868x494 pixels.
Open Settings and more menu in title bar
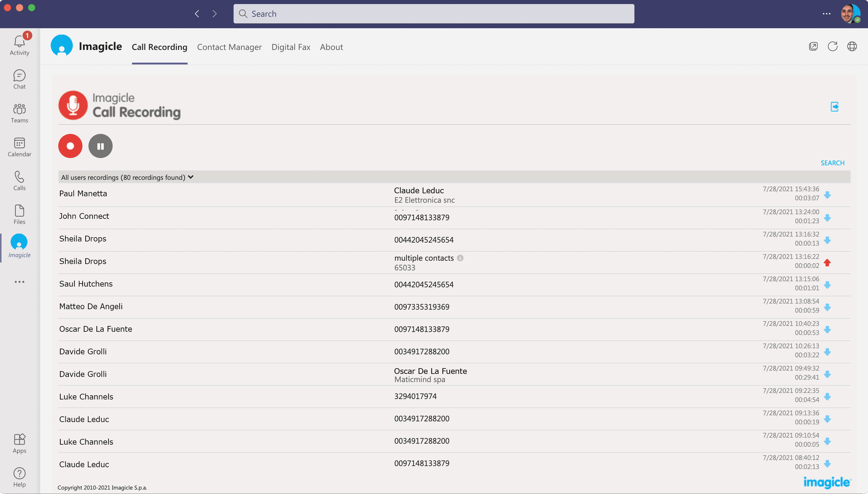(827, 14)
